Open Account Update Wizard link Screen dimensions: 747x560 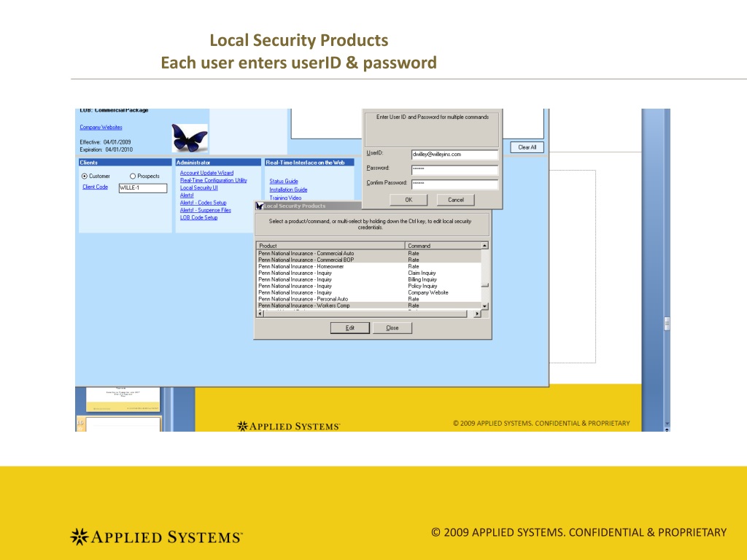coord(206,173)
